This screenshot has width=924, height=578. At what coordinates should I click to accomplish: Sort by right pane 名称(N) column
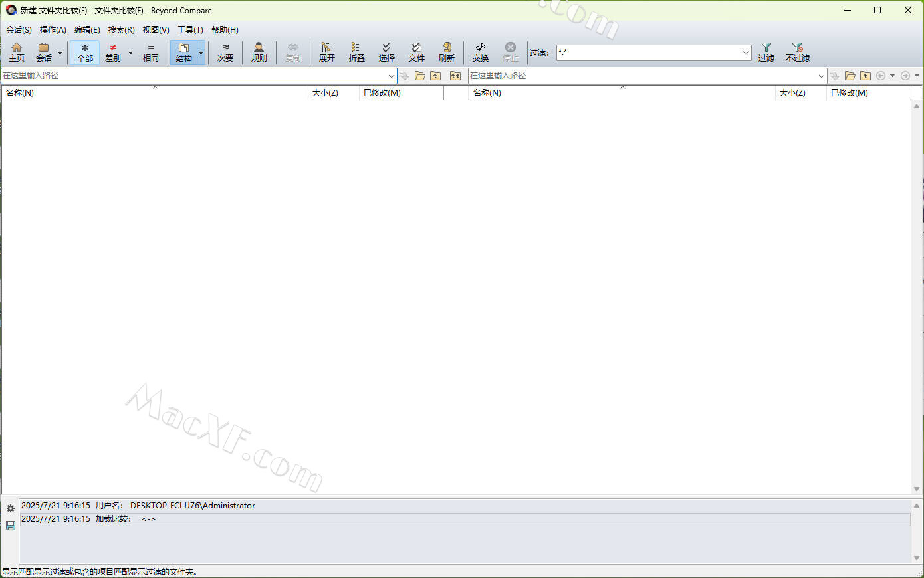click(x=622, y=93)
